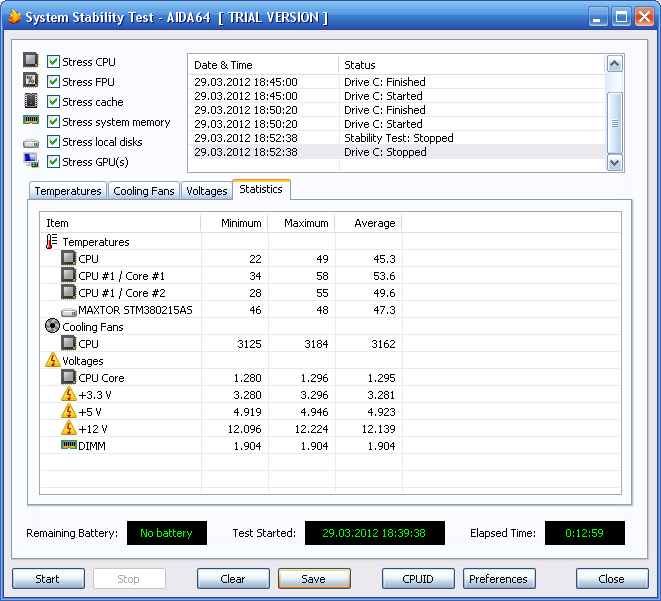The height and width of the screenshot is (601, 661).
Task: Click the Elapsed Time display 0:12:59
Action: [585, 533]
